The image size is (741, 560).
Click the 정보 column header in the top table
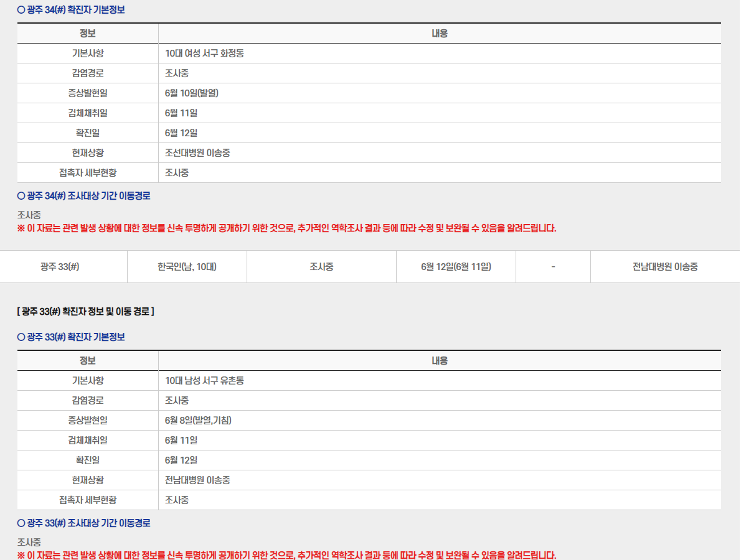point(87,33)
